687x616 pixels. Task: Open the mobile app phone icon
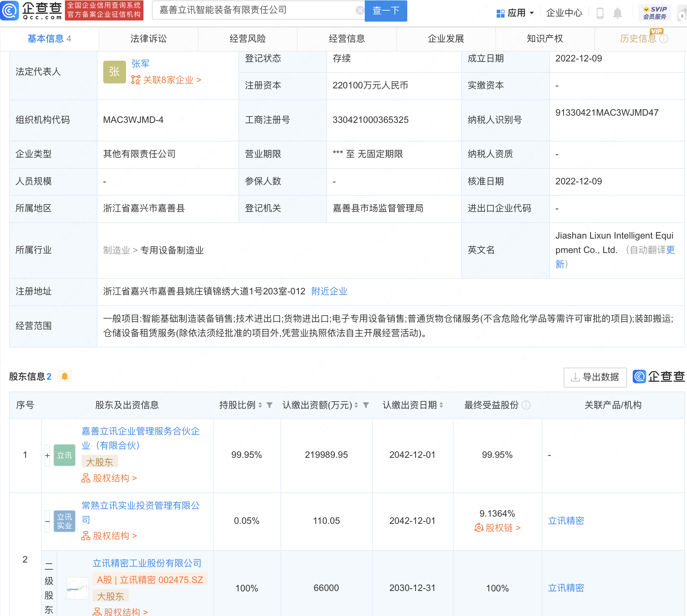[x=600, y=13]
